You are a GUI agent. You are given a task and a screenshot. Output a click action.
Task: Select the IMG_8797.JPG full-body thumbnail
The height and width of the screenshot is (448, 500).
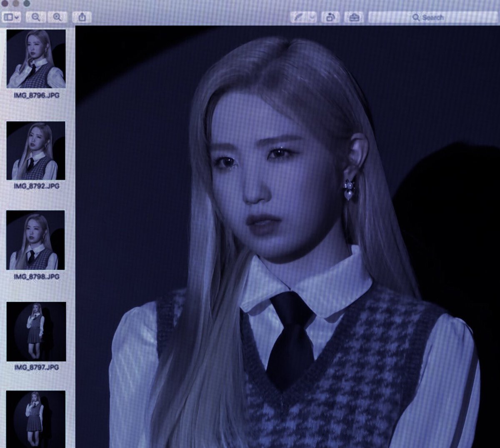tap(36, 331)
